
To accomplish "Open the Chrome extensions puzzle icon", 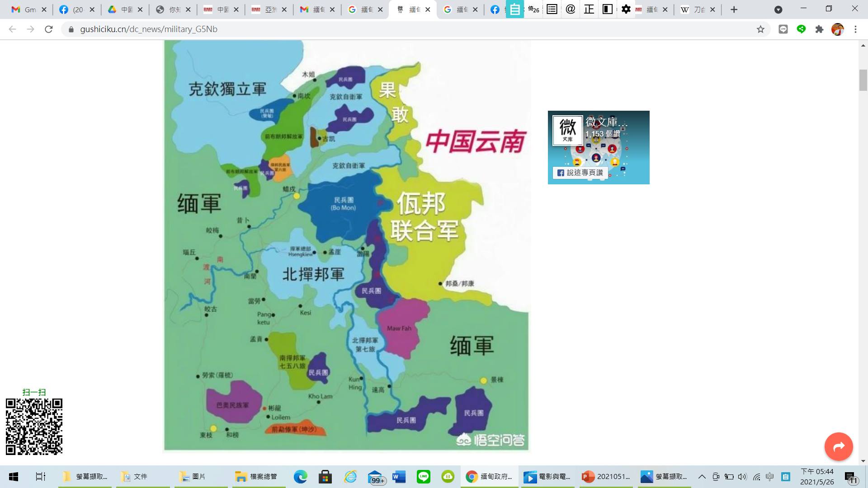I will 819,29.
